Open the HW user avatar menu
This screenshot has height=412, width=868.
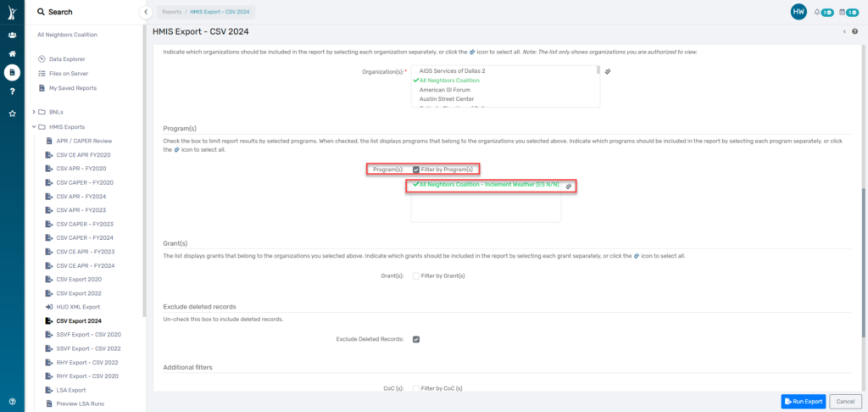point(798,12)
